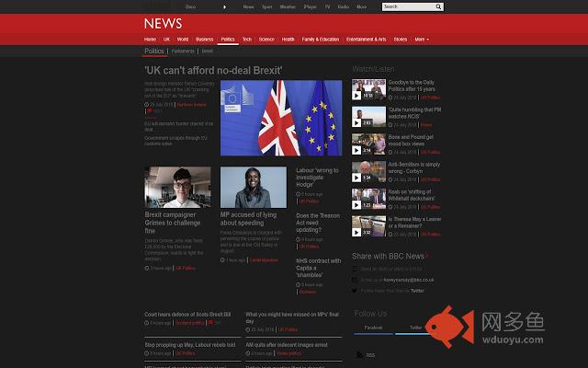Click the Northern Ireland tag under lead story
The image size is (588, 368).
pyautogui.click(x=191, y=105)
